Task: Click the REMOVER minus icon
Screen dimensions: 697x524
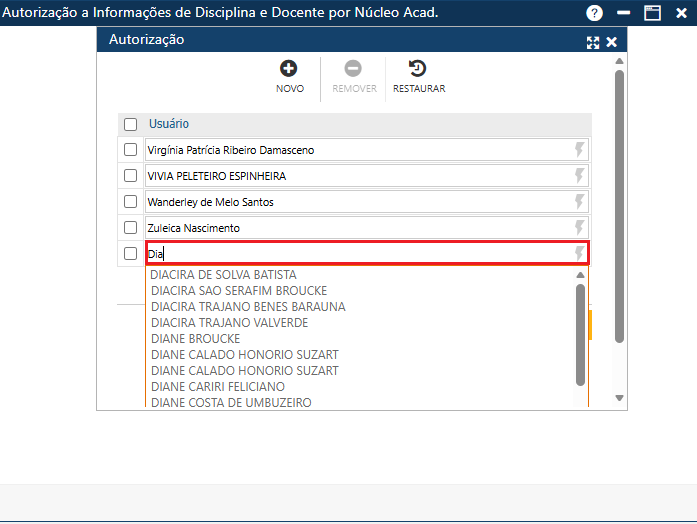Action: 353,69
